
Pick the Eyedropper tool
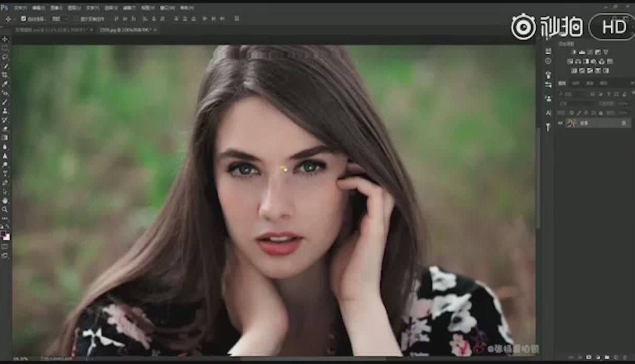[x=5, y=84]
